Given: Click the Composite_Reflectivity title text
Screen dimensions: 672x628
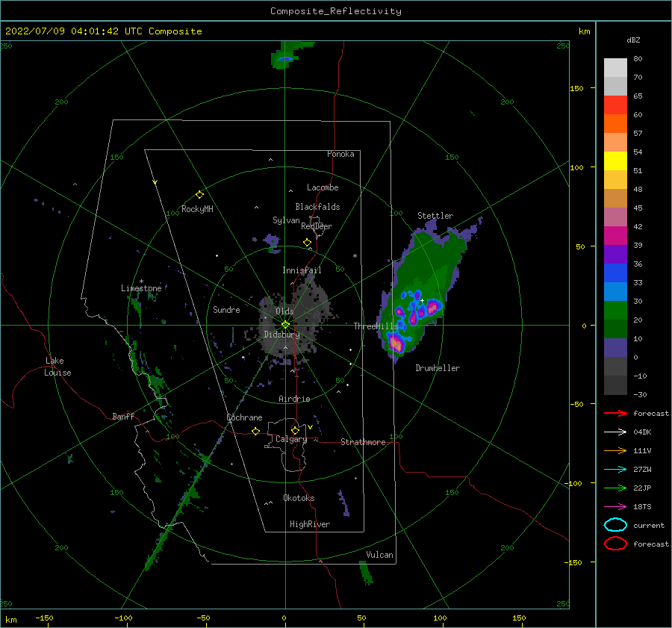Looking at the screenshot, I should coord(335,11).
